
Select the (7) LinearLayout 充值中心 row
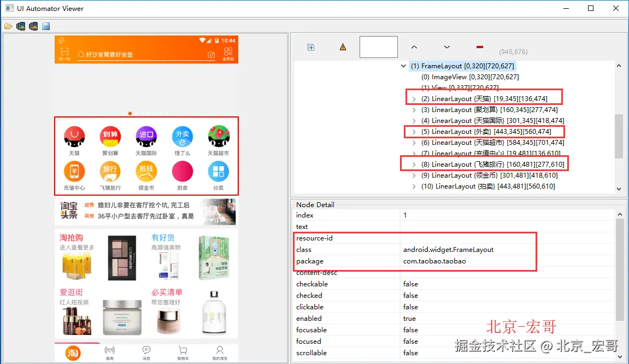pyautogui.click(x=491, y=153)
